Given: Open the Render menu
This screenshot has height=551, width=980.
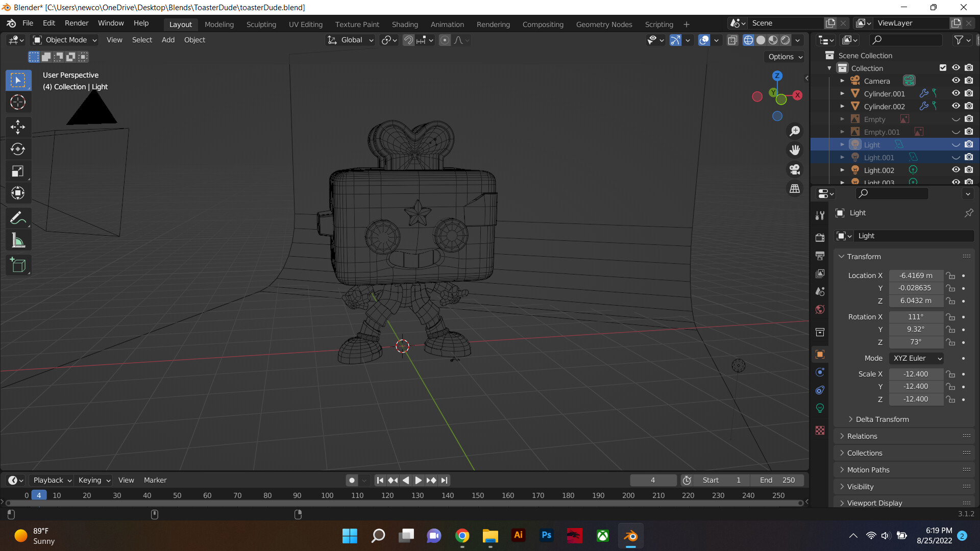Looking at the screenshot, I should [76, 23].
